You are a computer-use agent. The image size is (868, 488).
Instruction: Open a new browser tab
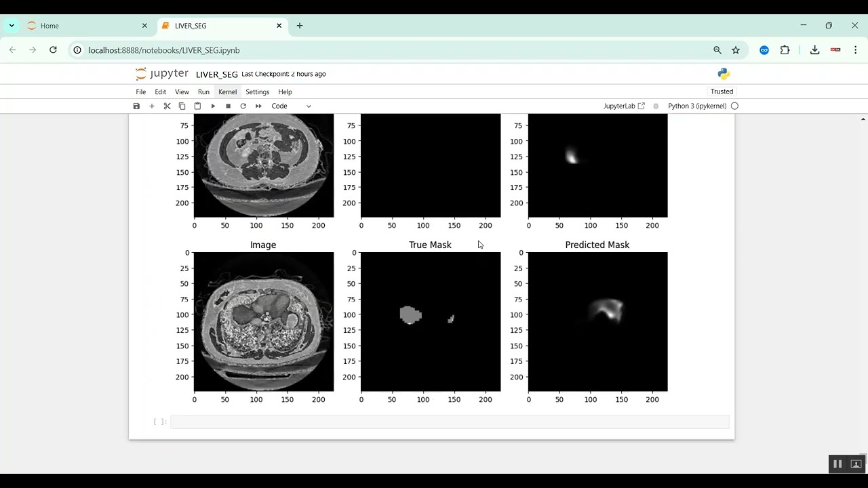pyautogui.click(x=300, y=26)
